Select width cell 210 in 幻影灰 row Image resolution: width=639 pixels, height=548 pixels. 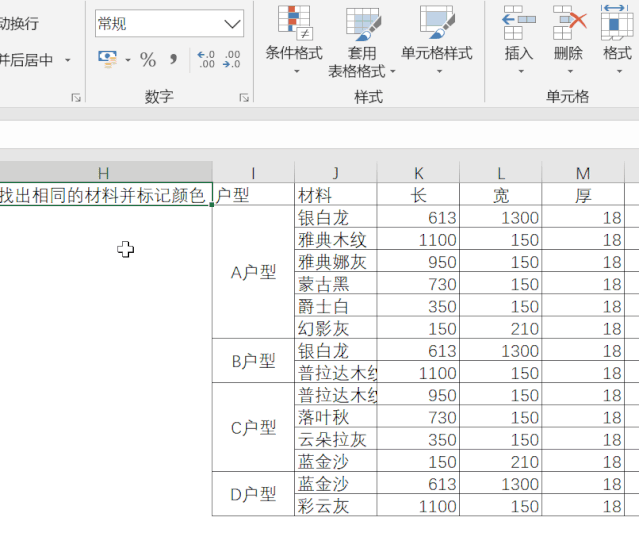click(501, 328)
